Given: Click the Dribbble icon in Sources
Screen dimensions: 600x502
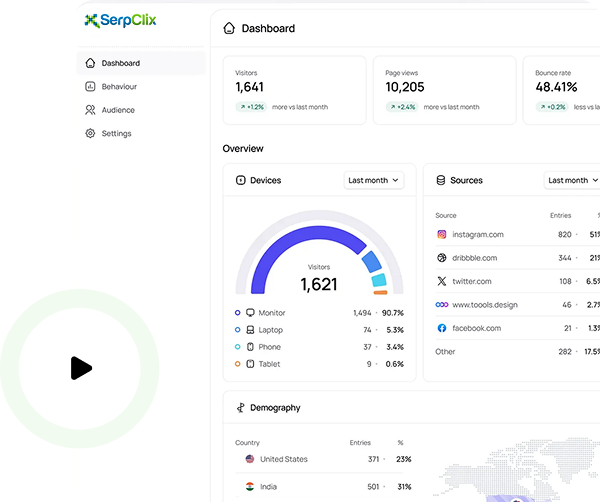Looking at the screenshot, I should [442, 258].
